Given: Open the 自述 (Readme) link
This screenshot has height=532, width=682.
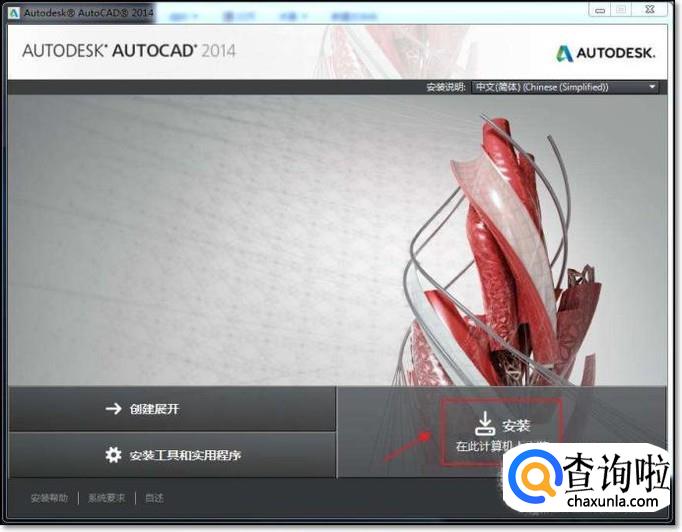Looking at the screenshot, I should point(154,498).
